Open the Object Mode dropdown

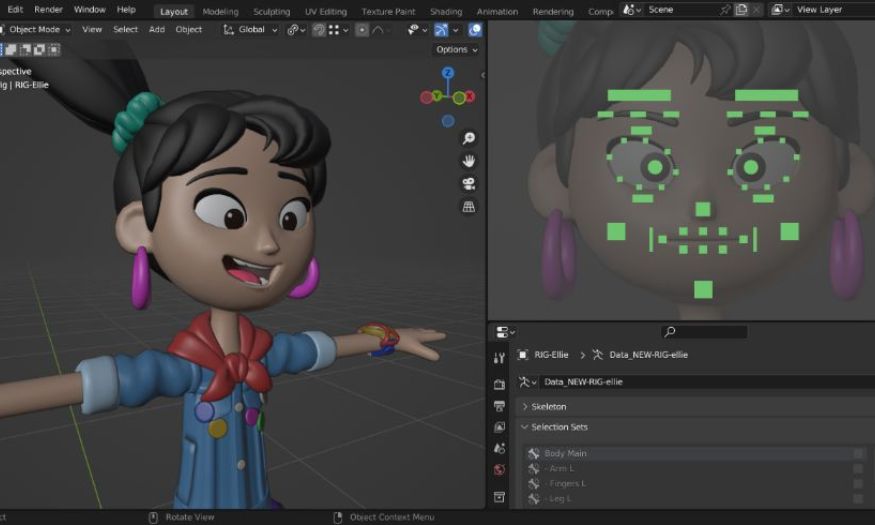[36, 30]
